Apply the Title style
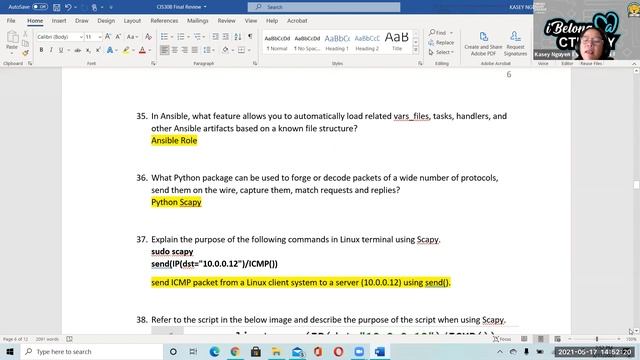This screenshot has width=640, height=360. (397, 42)
